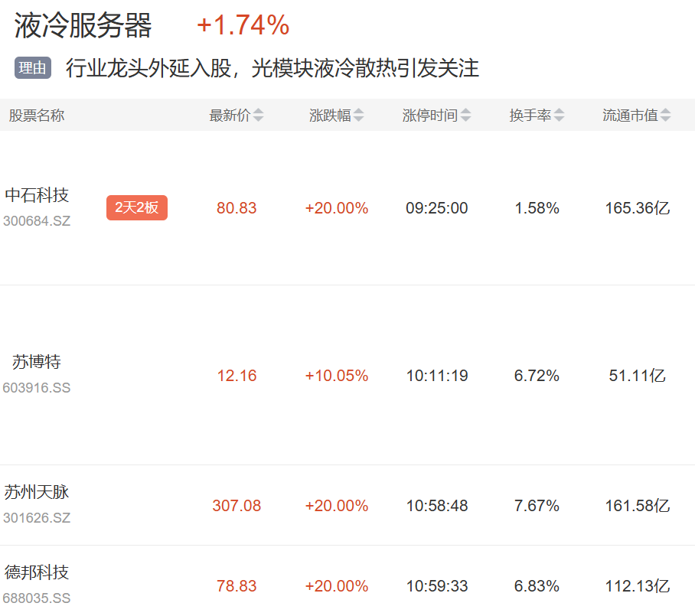Sort by 涨跌幅 column arrows
This screenshot has height=616, width=695.
(x=358, y=116)
